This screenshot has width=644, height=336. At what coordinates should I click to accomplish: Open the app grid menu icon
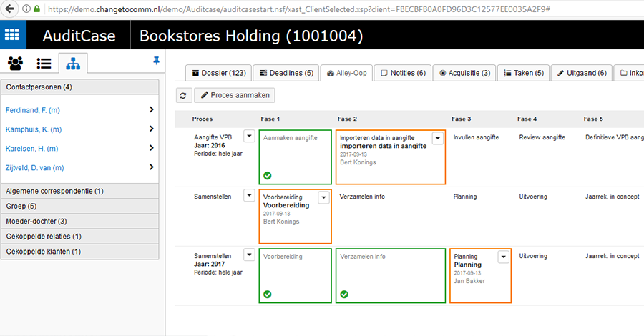[12, 35]
